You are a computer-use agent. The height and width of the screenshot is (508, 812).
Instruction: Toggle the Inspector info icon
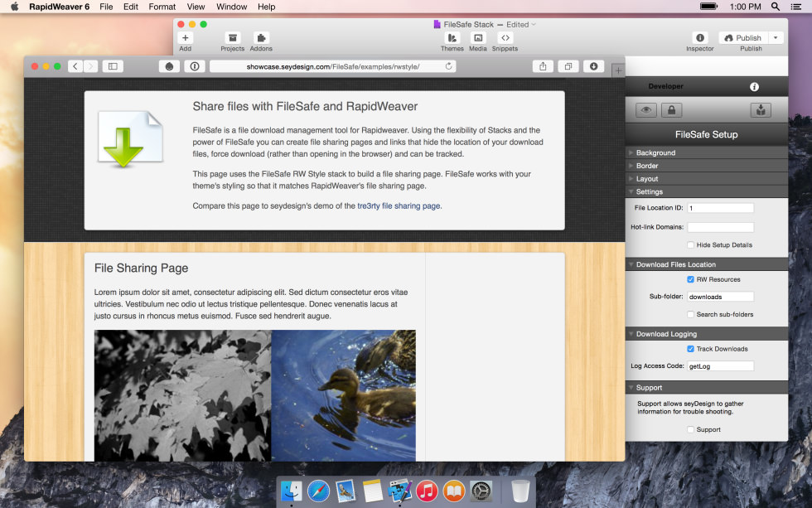pos(700,38)
